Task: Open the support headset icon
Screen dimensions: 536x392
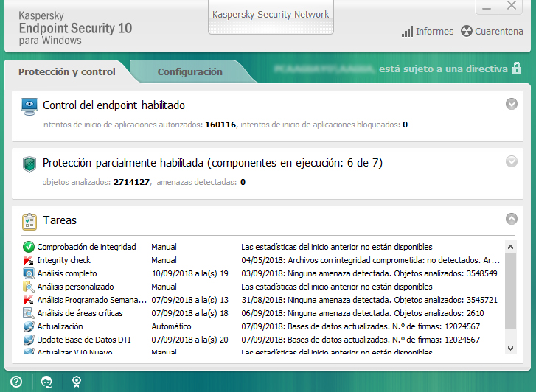Action: coord(46,382)
